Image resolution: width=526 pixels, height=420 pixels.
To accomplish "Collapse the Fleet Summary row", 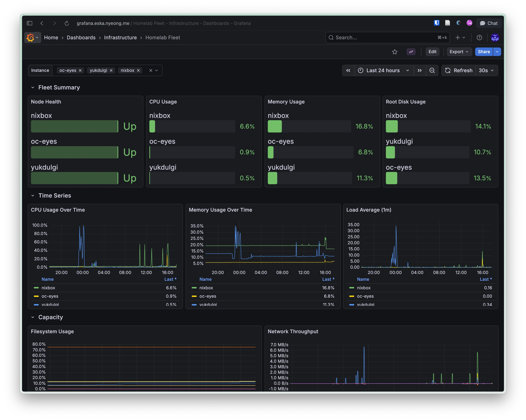I will [x=33, y=87].
